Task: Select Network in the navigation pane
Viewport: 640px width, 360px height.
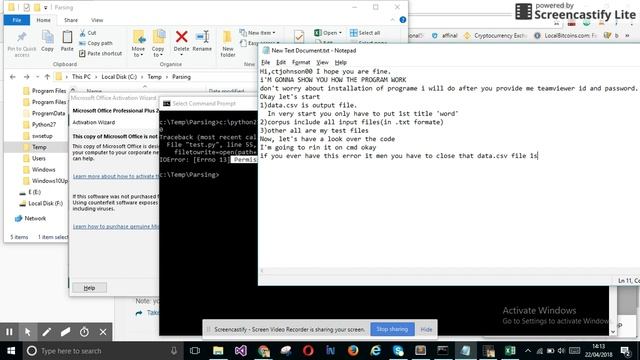Action: 35,218
